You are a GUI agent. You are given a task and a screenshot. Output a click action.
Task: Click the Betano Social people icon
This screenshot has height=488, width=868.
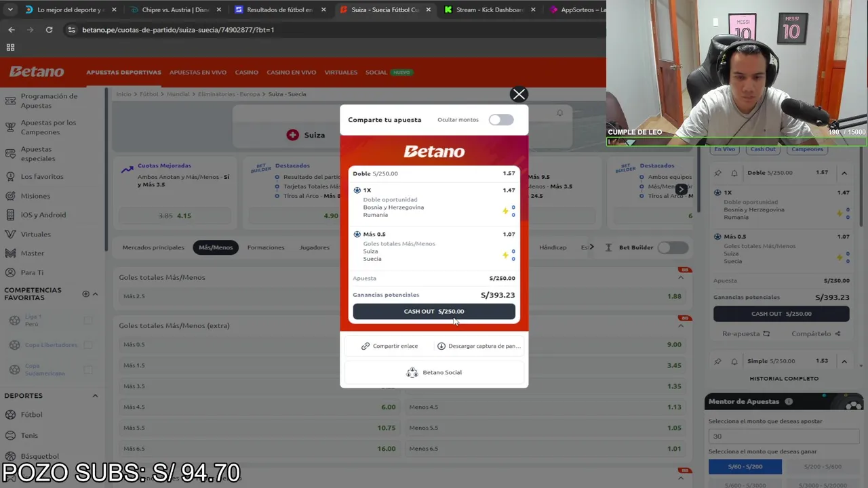(412, 372)
